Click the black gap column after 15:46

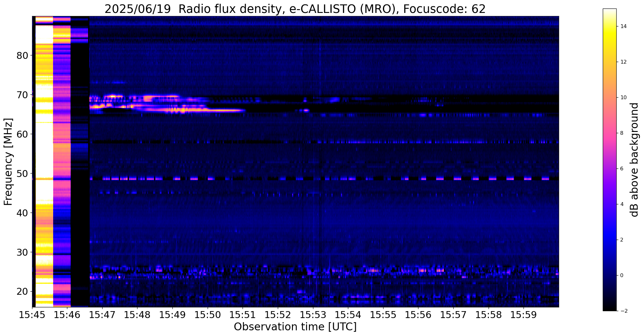tap(80, 162)
